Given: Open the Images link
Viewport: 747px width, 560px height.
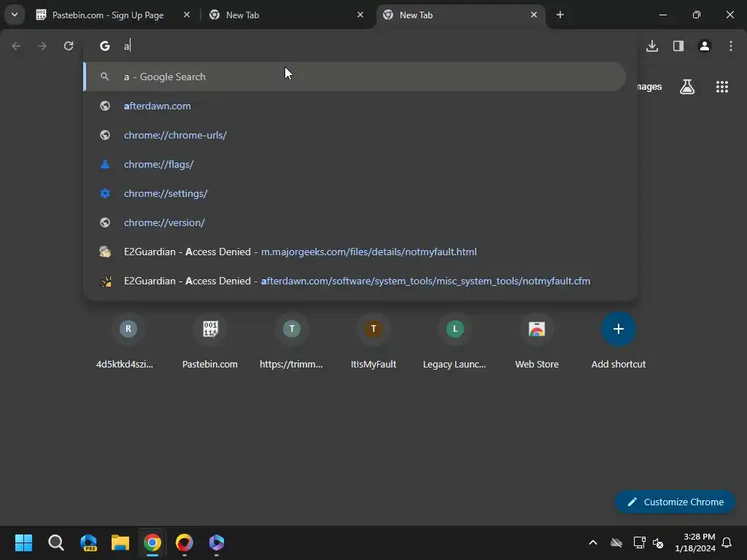Looking at the screenshot, I should click(649, 87).
